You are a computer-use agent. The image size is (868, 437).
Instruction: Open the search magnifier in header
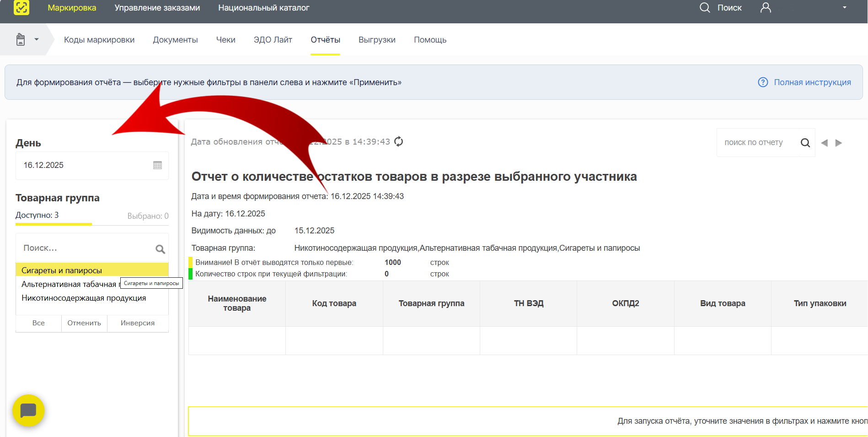(705, 8)
